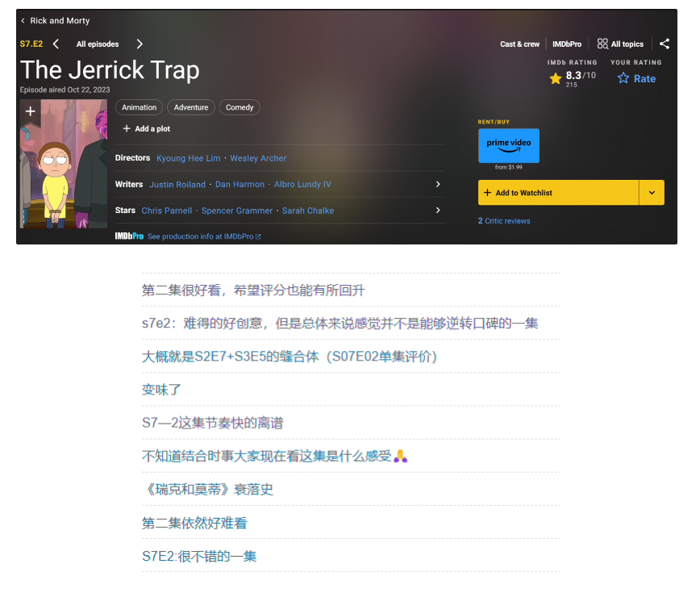Open review 'S7E2:很不错的一集'
The width and height of the screenshot is (700, 593).
pos(199,556)
